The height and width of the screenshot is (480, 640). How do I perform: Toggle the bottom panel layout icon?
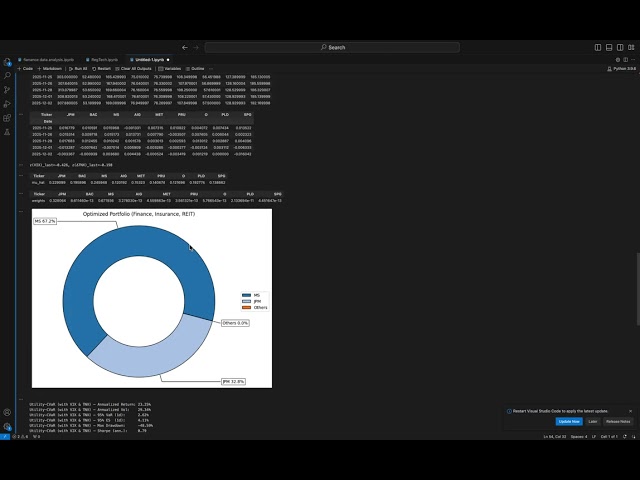(x=609, y=47)
